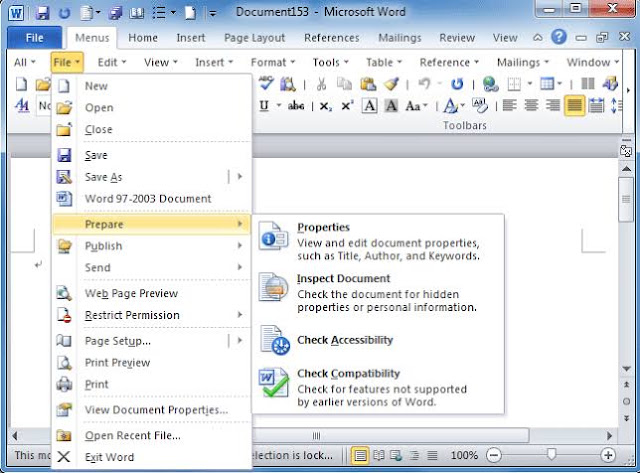Click the Columns layout icon
The width and height of the screenshot is (640, 473).
tap(588, 84)
